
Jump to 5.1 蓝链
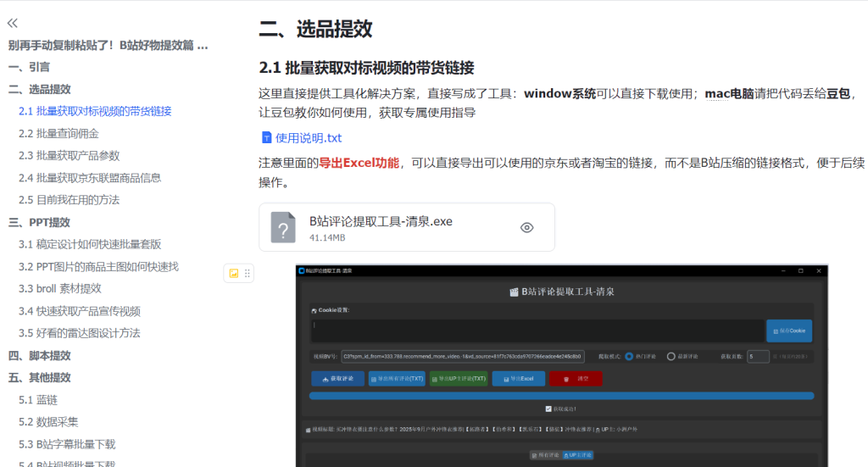pos(37,399)
